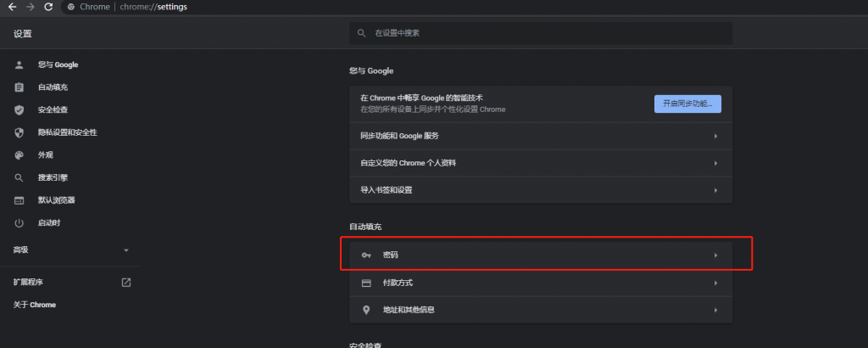The width and height of the screenshot is (868, 348).
Task: Click the power icon for 启动时
Action: (19, 223)
